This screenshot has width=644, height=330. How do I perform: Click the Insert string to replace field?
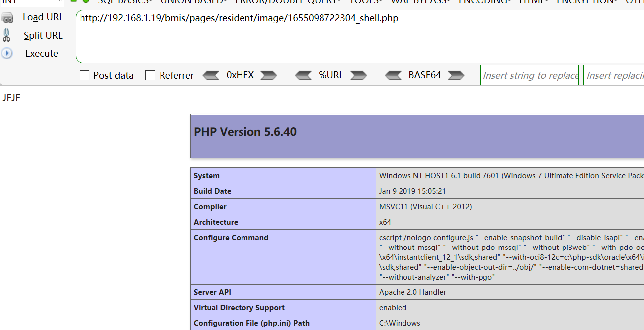click(529, 75)
